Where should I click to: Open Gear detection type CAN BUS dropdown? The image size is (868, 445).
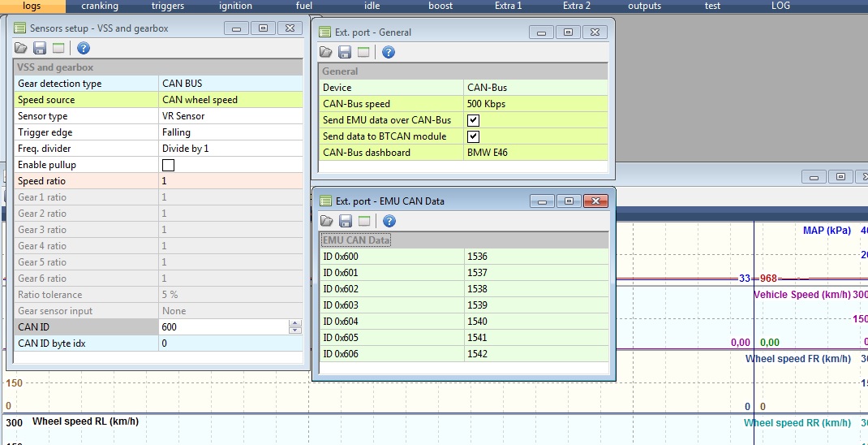coord(231,84)
